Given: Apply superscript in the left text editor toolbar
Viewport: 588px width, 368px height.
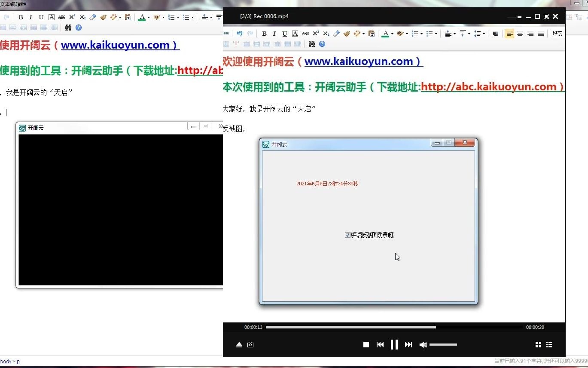Looking at the screenshot, I should pos(72,18).
